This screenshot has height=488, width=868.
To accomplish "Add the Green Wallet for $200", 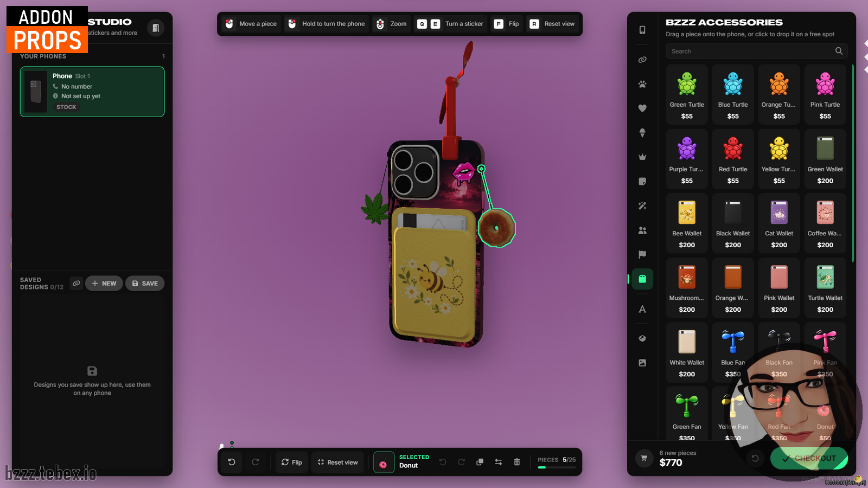I will [x=825, y=159].
